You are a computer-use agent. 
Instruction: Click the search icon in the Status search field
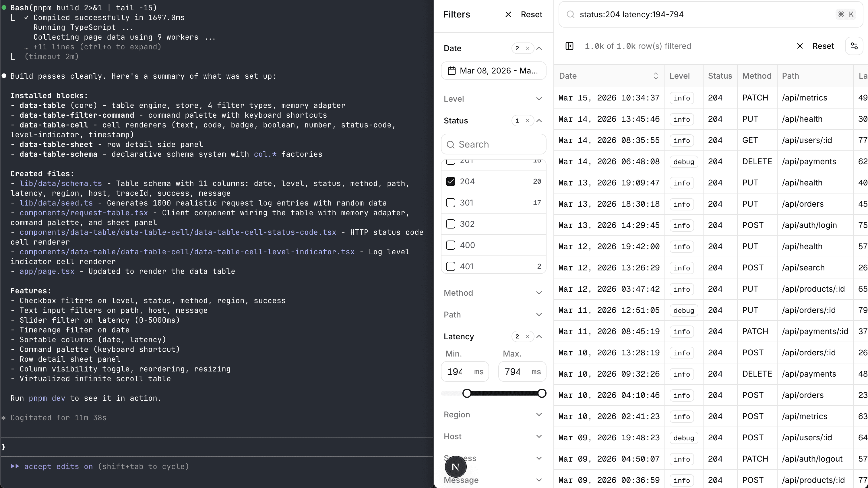(451, 144)
